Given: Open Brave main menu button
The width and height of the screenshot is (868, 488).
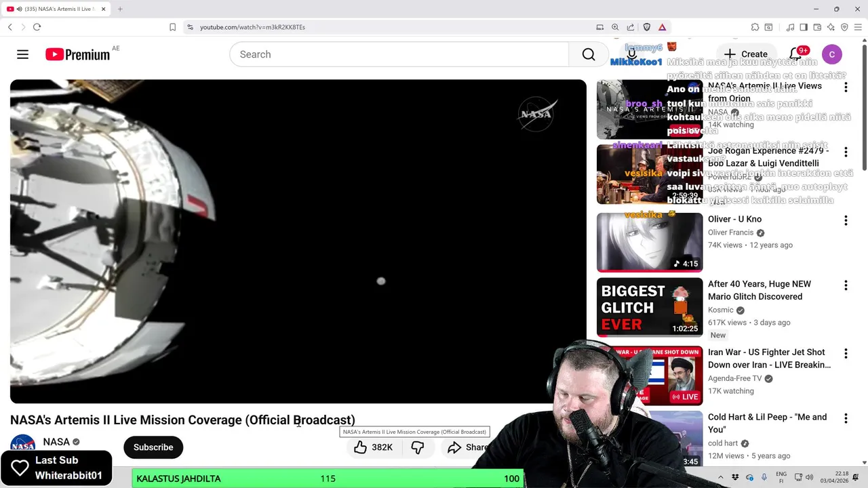Looking at the screenshot, I should (x=858, y=27).
